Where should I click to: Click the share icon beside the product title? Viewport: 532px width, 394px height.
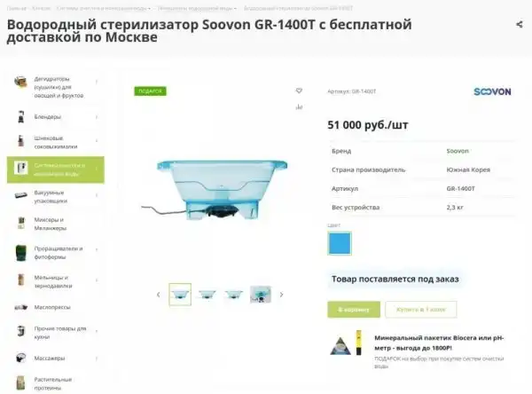point(519,24)
